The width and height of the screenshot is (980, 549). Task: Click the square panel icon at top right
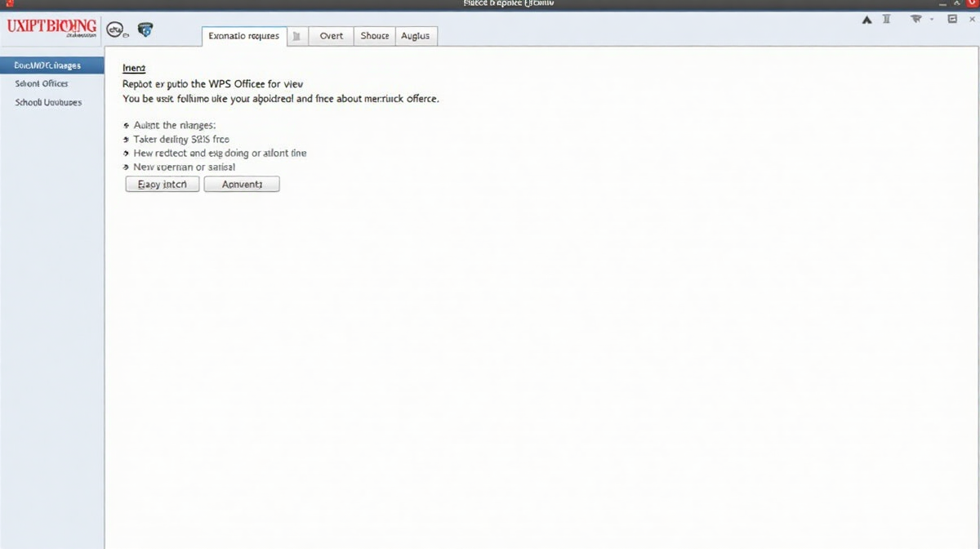[x=951, y=19]
